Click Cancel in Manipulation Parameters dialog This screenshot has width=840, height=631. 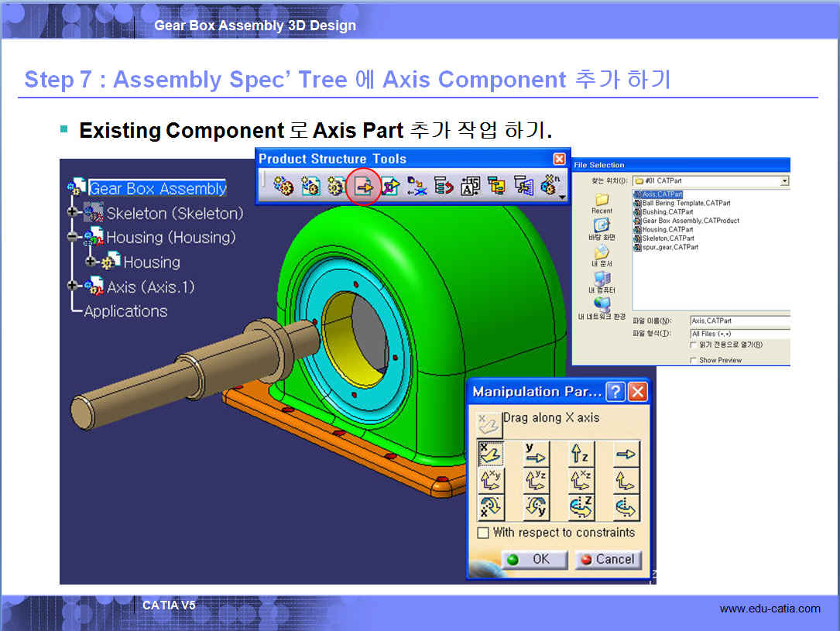coord(608,559)
